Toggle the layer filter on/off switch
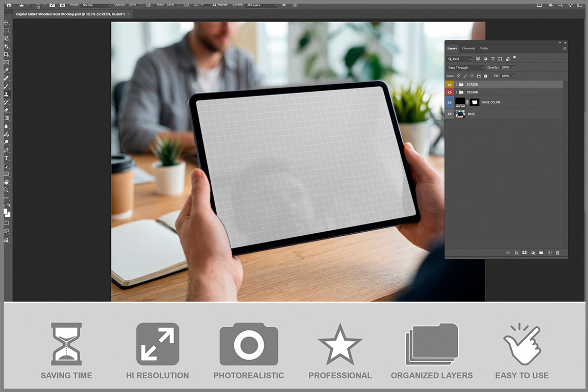This screenshot has height=392, width=588. click(x=514, y=58)
